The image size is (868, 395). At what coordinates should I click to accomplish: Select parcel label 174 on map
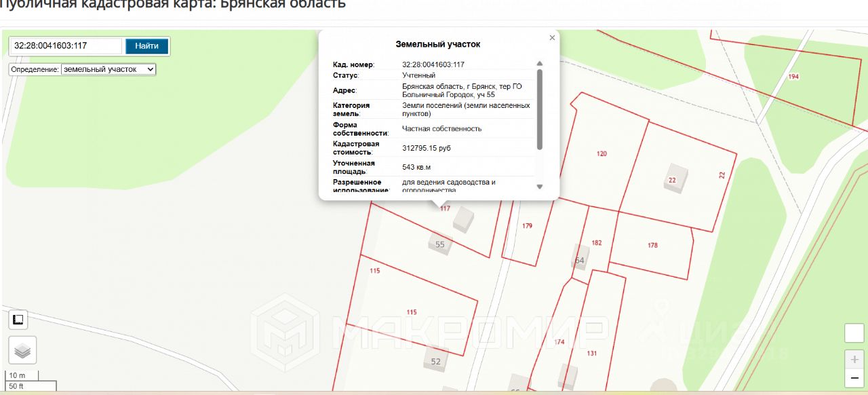click(x=559, y=342)
